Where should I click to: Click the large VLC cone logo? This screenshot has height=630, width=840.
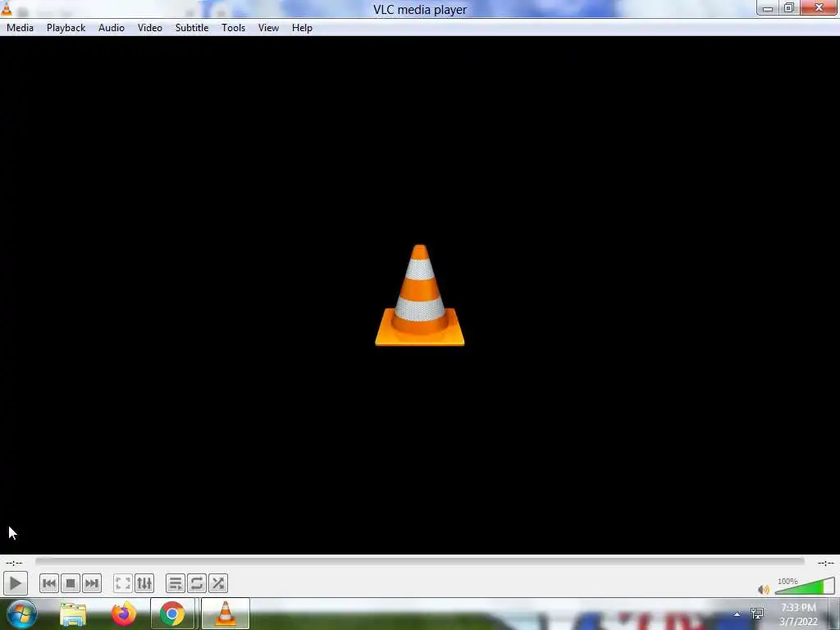point(419,295)
